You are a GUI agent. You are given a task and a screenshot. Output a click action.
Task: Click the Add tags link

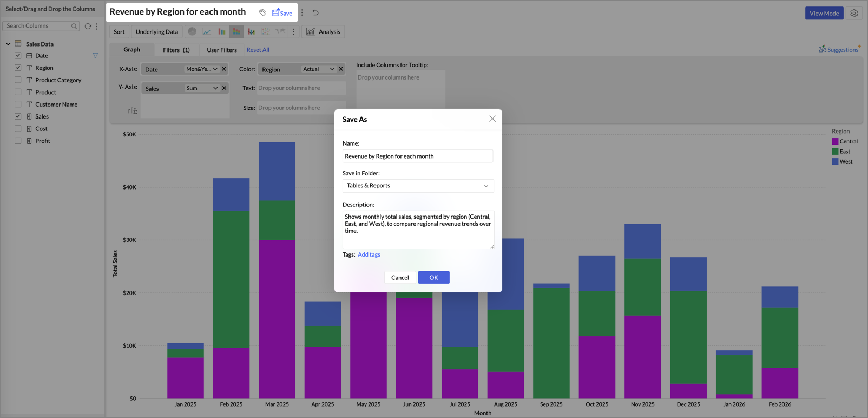tap(369, 254)
